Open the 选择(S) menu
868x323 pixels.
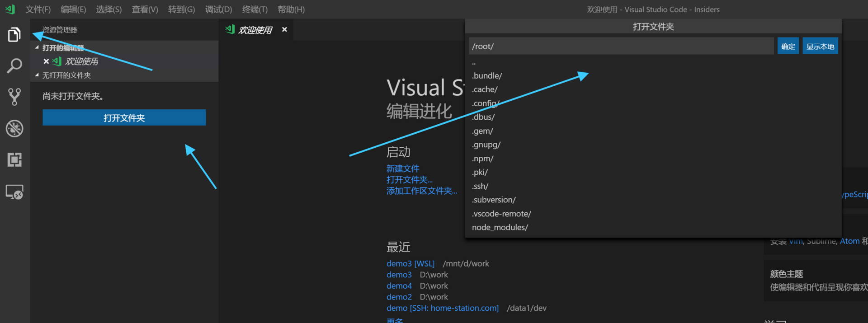(x=109, y=9)
